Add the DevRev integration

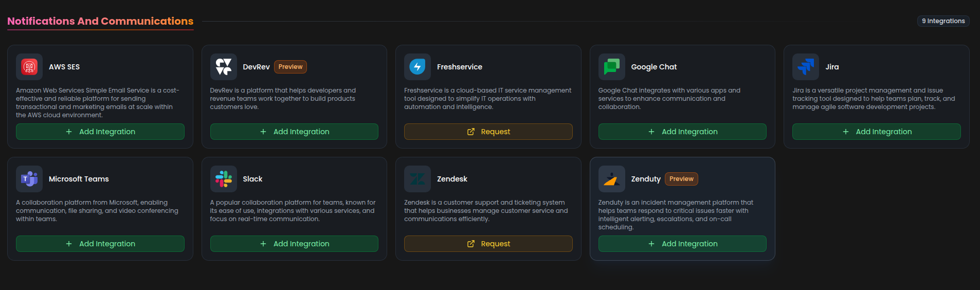[x=294, y=132]
